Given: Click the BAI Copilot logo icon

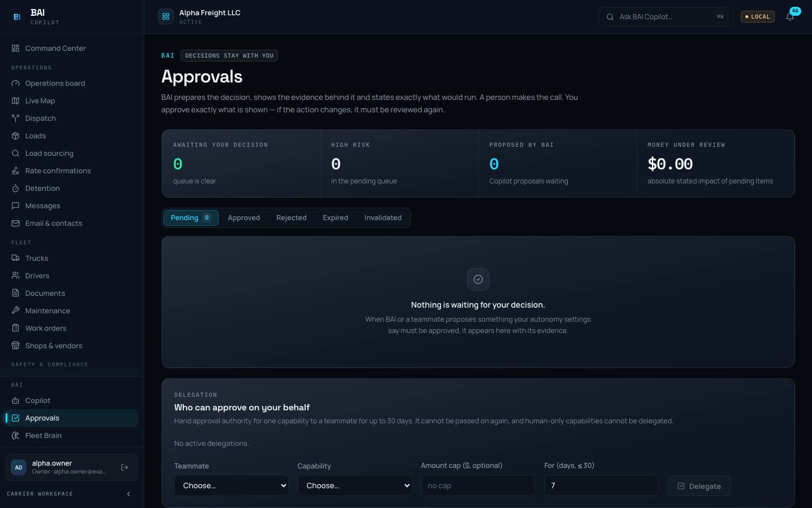Looking at the screenshot, I should tap(17, 17).
